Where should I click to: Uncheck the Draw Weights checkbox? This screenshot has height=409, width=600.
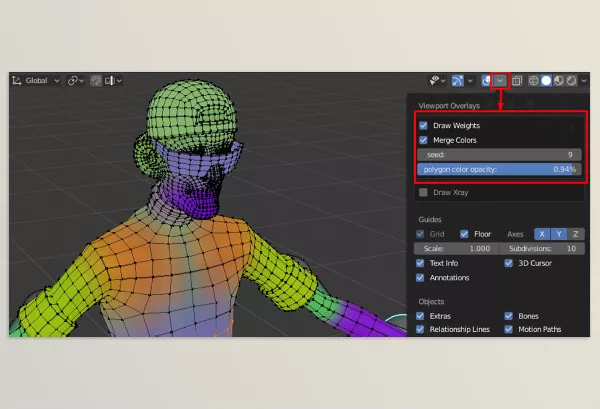(423, 125)
